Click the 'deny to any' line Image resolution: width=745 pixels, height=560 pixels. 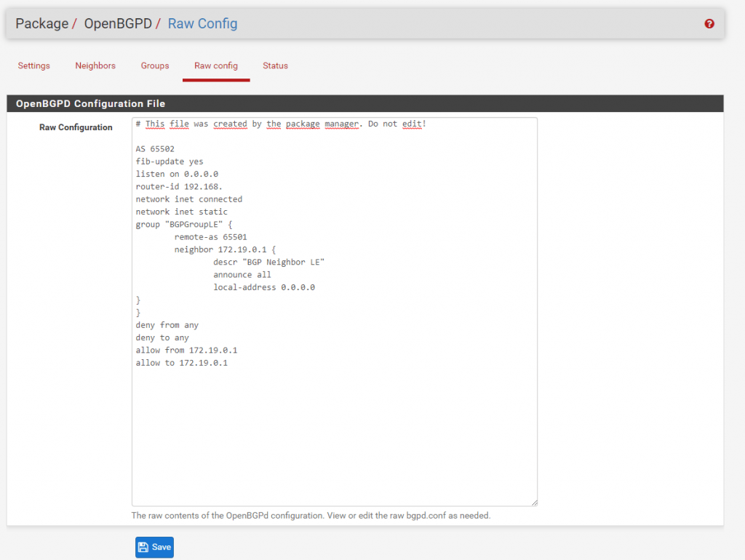162,337
